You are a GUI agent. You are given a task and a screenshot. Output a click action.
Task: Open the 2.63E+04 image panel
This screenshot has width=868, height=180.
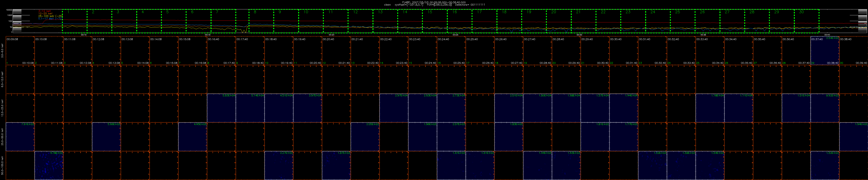tap(423, 108)
